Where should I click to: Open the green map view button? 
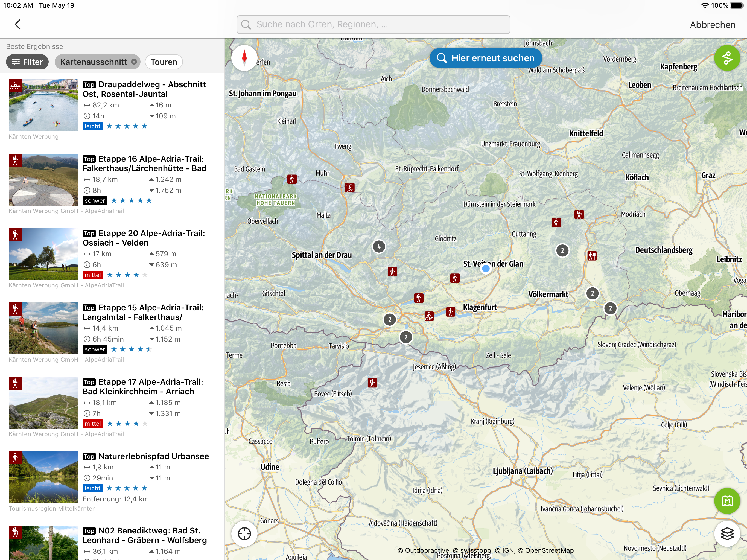coord(727,501)
